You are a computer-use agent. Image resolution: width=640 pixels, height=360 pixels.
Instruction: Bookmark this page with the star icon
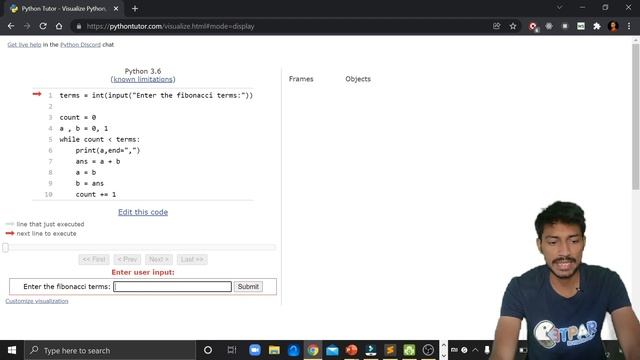tap(513, 26)
